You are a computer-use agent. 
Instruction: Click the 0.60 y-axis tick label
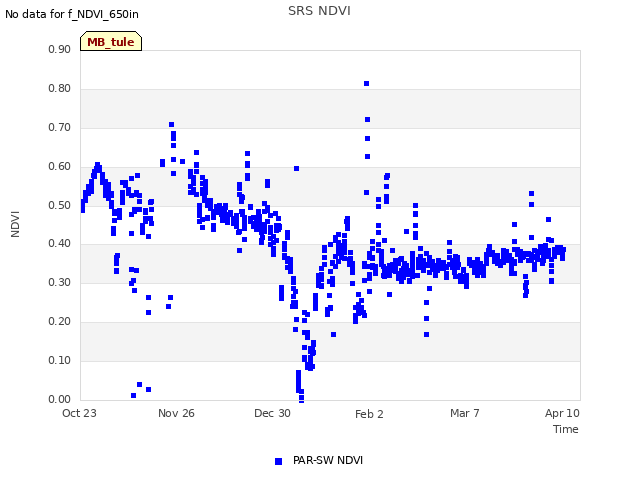(x=60, y=166)
